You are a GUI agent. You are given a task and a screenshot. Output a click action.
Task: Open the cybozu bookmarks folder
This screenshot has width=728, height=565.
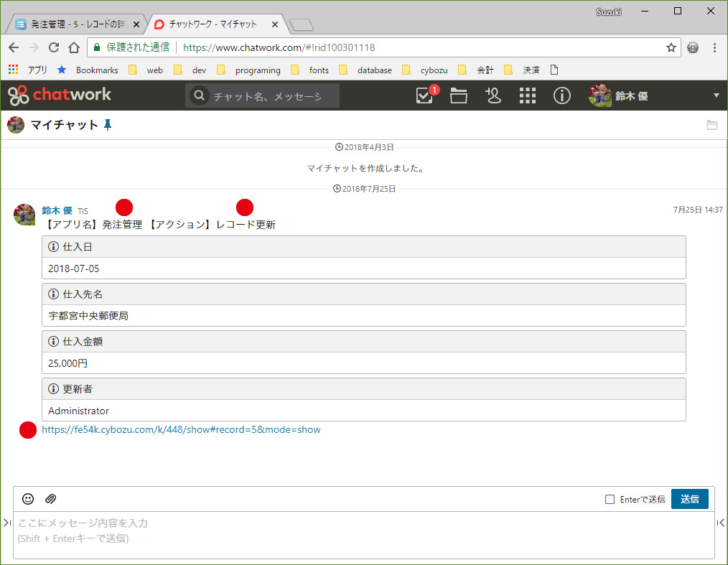pyautogui.click(x=425, y=70)
